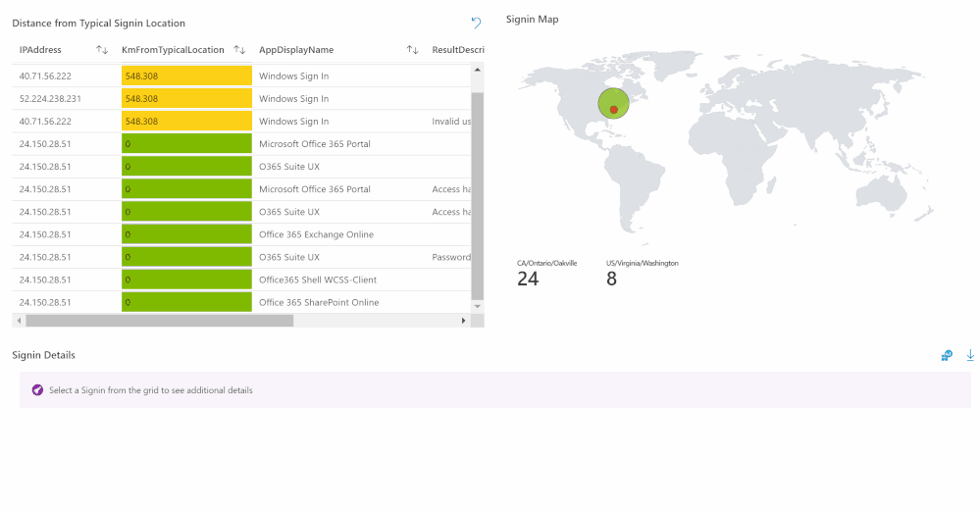
Task: Click the horizontal scrollbar thumb of the table
Action: (159, 321)
